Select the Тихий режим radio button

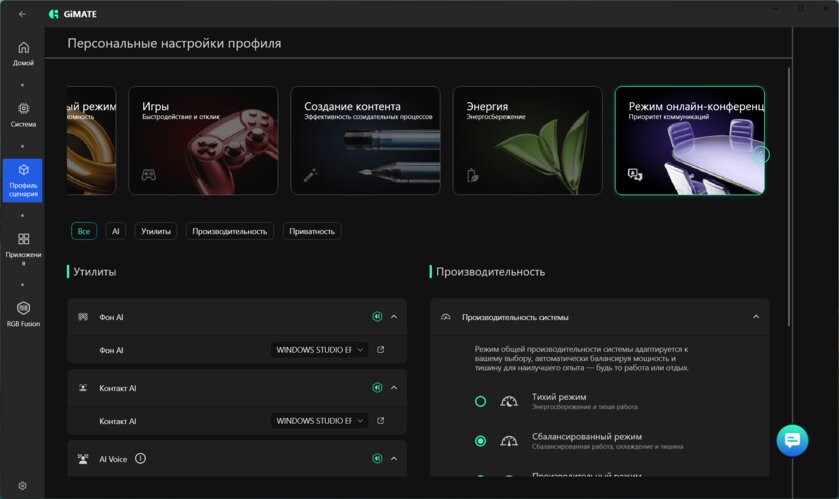tap(480, 401)
